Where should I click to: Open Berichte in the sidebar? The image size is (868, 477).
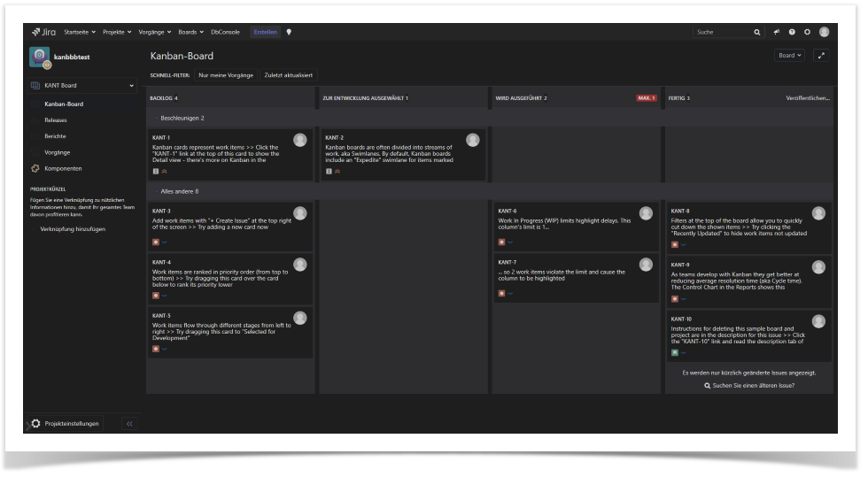tap(55, 136)
